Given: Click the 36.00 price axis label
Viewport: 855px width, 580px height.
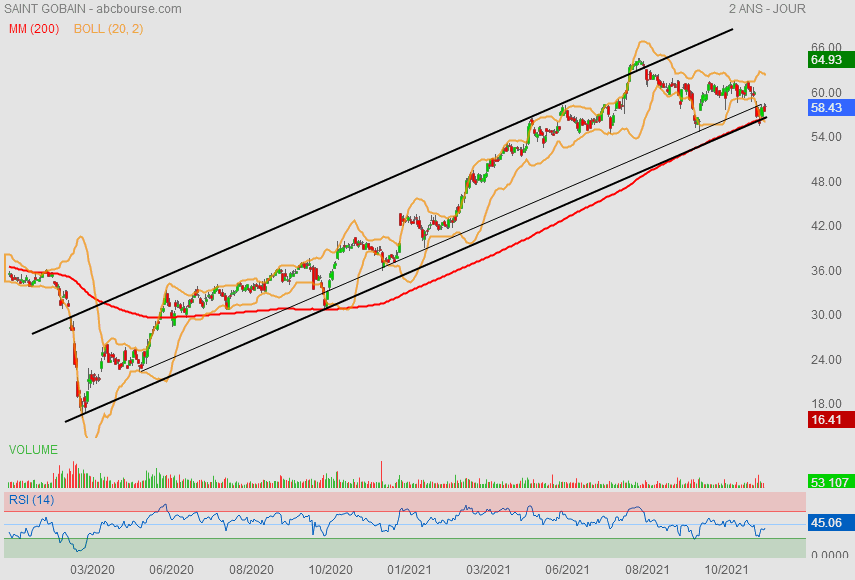Looking at the screenshot, I should tap(826, 270).
